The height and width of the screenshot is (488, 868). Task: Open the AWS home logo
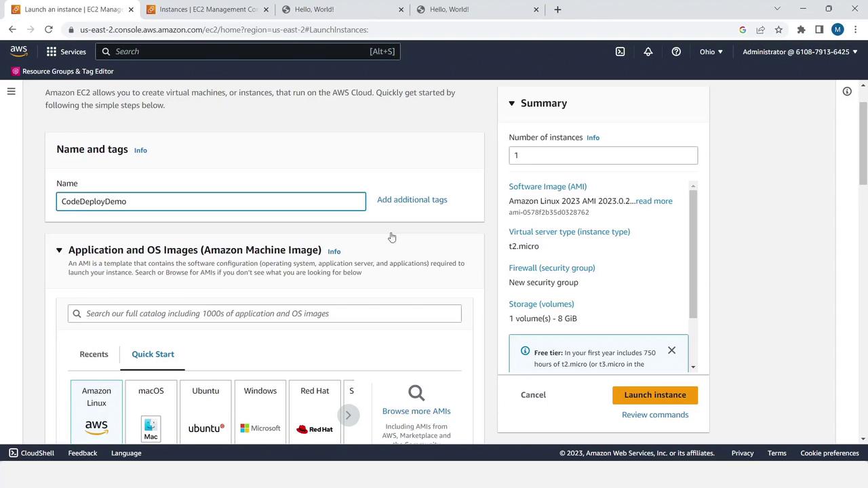[18, 52]
